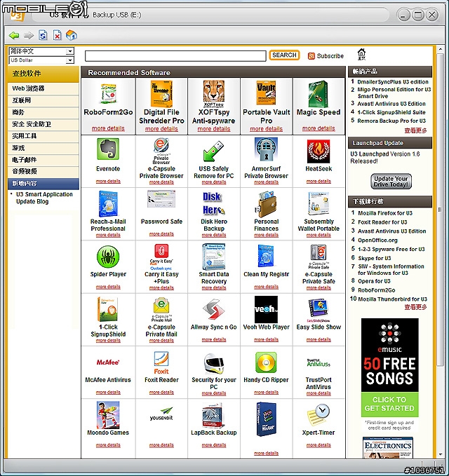
Task: Open the LapBack Backup box icon
Action: [213, 415]
